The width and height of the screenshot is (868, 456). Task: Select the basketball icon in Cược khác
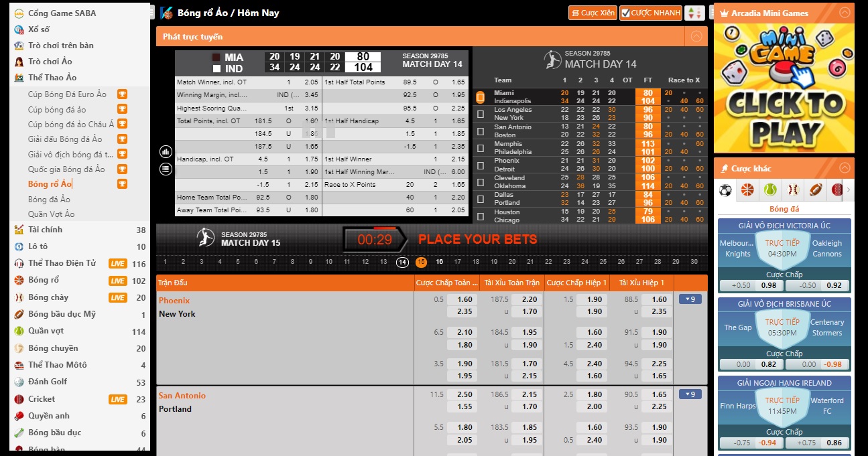coord(747,190)
